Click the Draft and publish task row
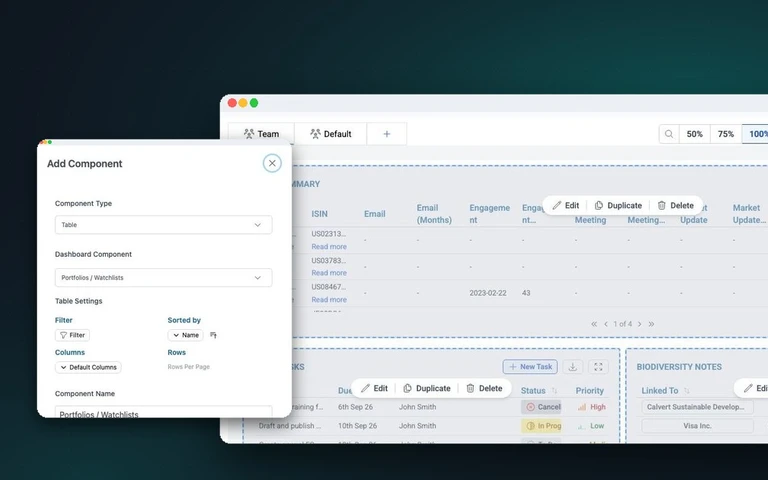Image resolution: width=768 pixels, height=480 pixels. tap(289, 426)
